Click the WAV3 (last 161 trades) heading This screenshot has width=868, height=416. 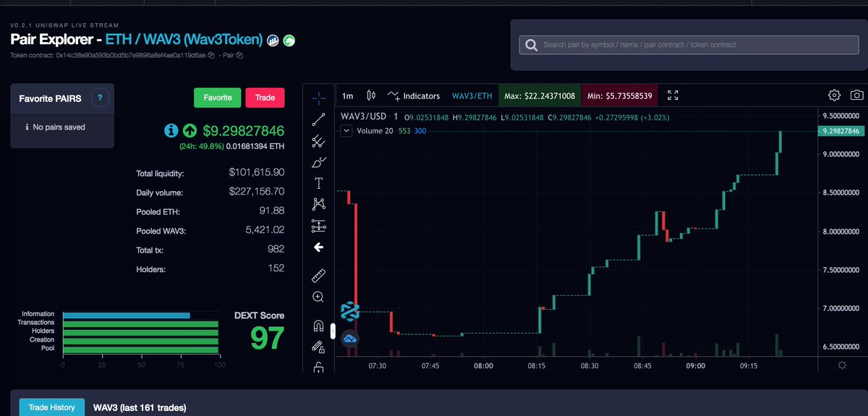pyautogui.click(x=140, y=408)
